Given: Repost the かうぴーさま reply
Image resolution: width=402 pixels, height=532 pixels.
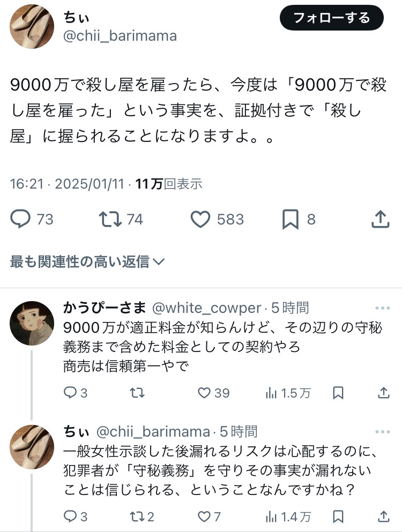Looking at the screenshot, I should [137, 393].
